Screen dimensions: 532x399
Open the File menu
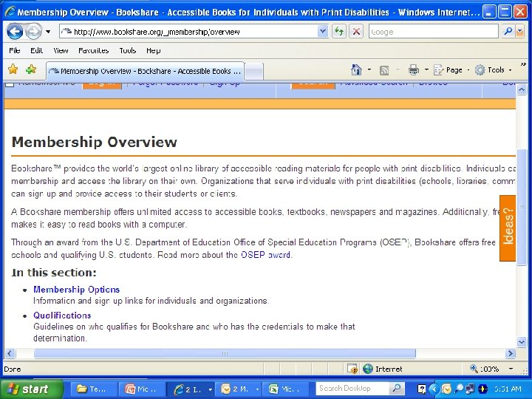15,50
